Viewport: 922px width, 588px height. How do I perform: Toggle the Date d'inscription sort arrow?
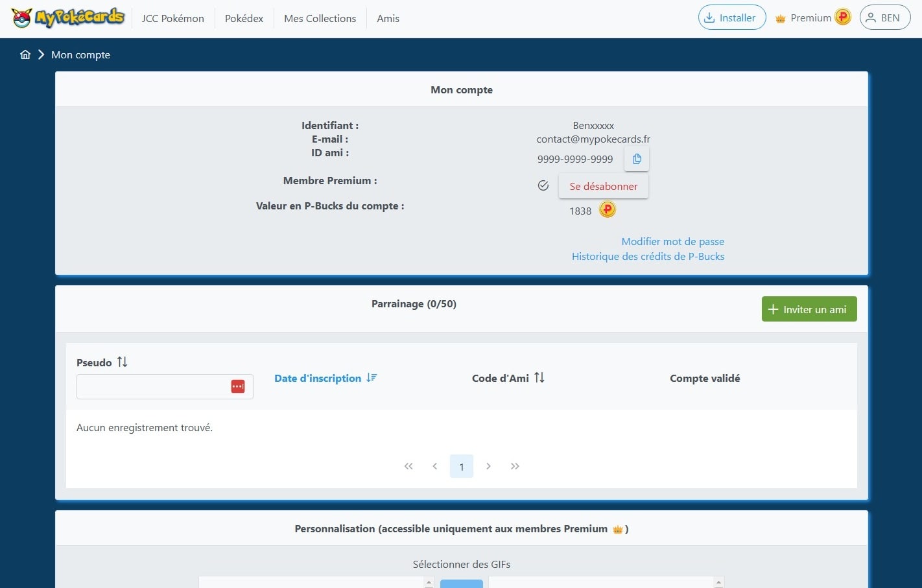(x=371, y=377)
